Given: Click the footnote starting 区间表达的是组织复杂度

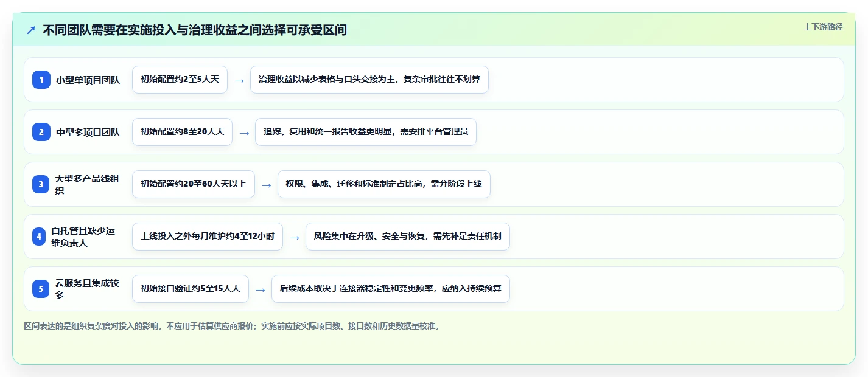Looking at the screenshot, I should (x=231, y=326).
